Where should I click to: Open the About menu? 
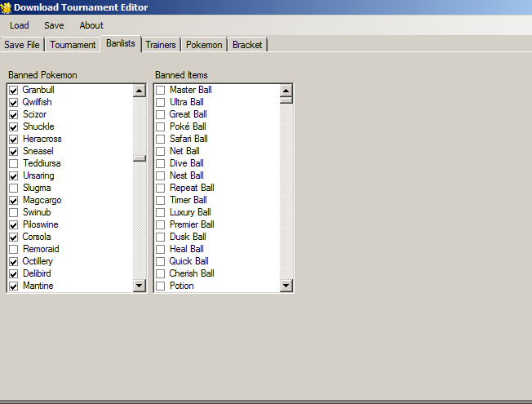[x=91, y=25]
